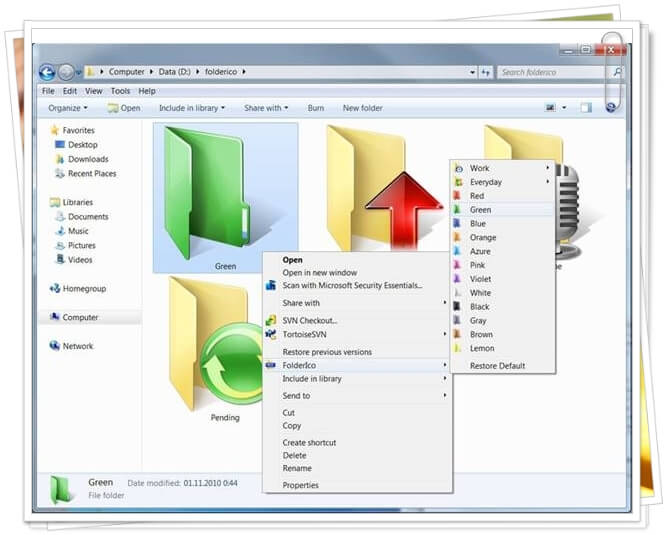Click the refresh button beside address bar
Image resolution: width=667 pixels, height=535 pixels.
coord(485,72)
